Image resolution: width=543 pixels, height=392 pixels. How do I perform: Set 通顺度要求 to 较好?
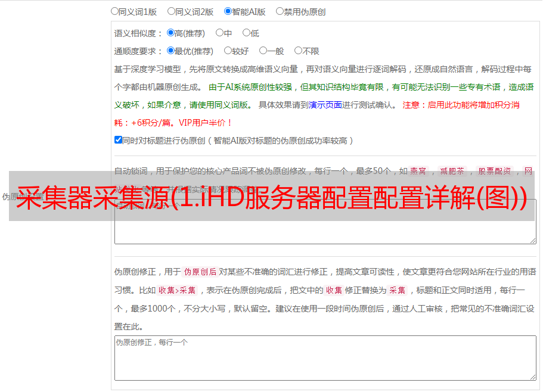click(228, 51)
